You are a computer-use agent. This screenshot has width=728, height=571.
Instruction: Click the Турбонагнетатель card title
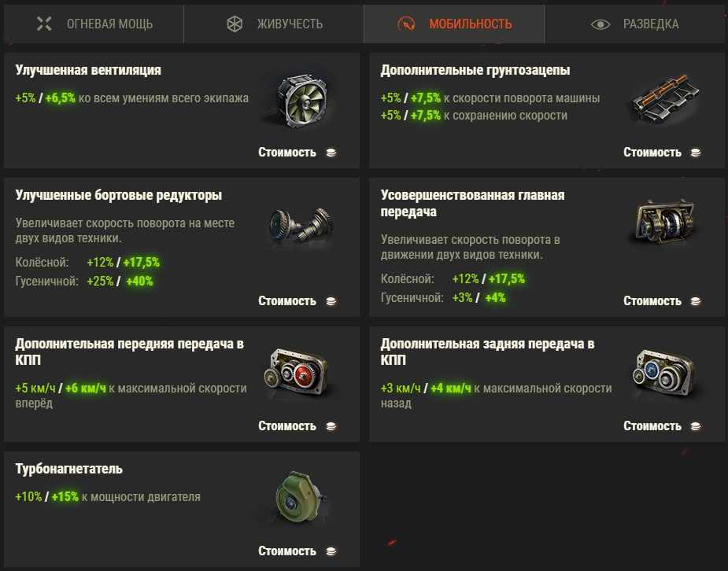pos(69,470)
